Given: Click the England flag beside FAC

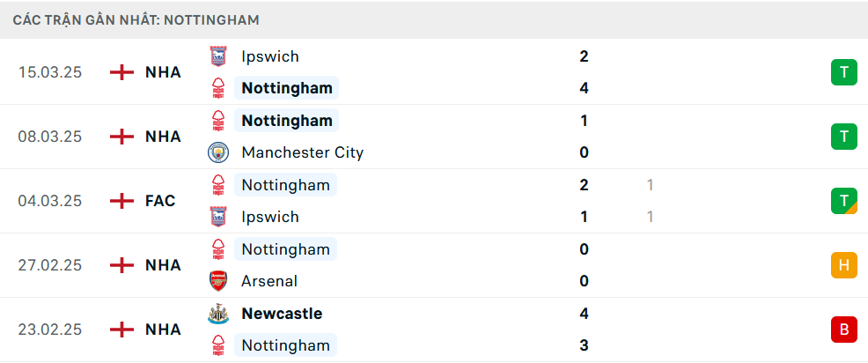Looking at the screenshot, I should pyautogui.click(x=121, y=201).
